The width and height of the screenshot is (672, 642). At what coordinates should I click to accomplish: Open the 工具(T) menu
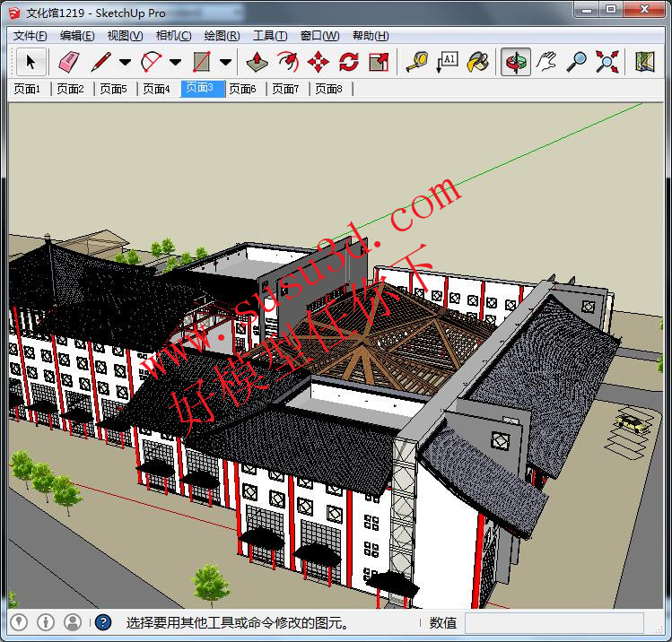click(x=270, y=36)
